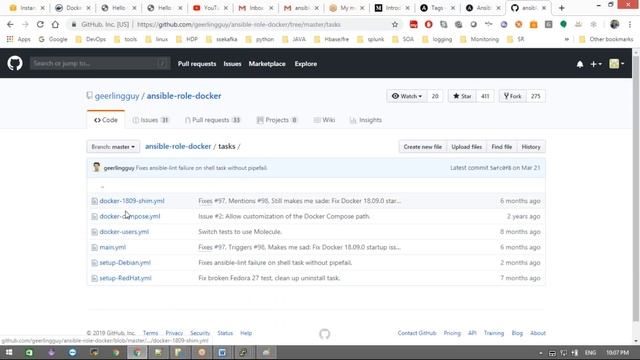Open the user avatar menu
Image resolution: width=640 pixels, height=360 pixels.
point(616,64)
